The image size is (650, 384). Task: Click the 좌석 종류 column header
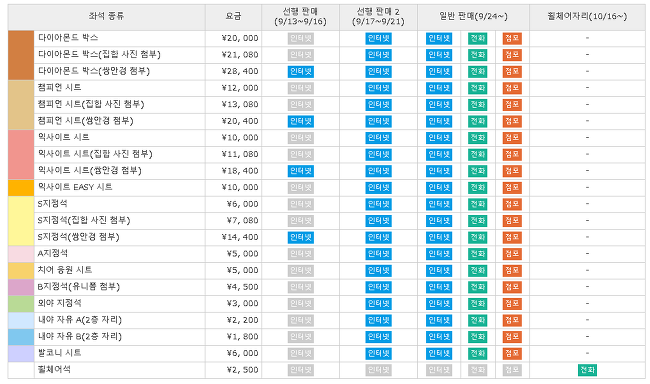(106, 16)
